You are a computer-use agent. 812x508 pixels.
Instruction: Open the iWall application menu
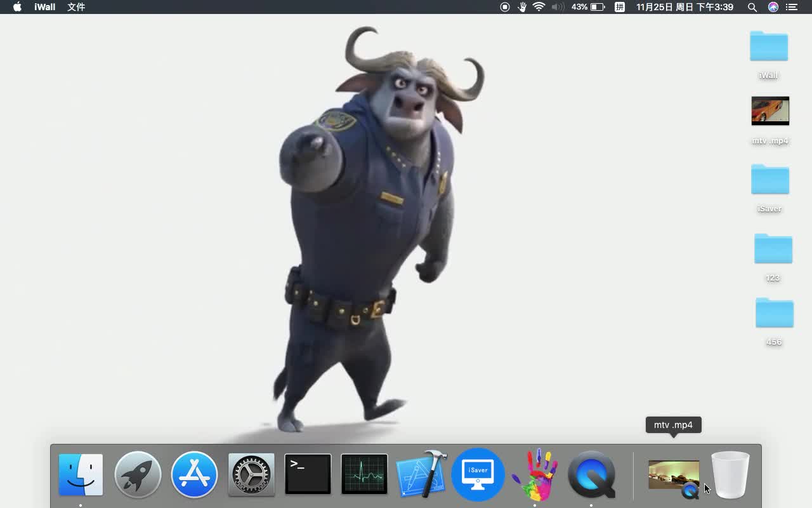point(44,7)
